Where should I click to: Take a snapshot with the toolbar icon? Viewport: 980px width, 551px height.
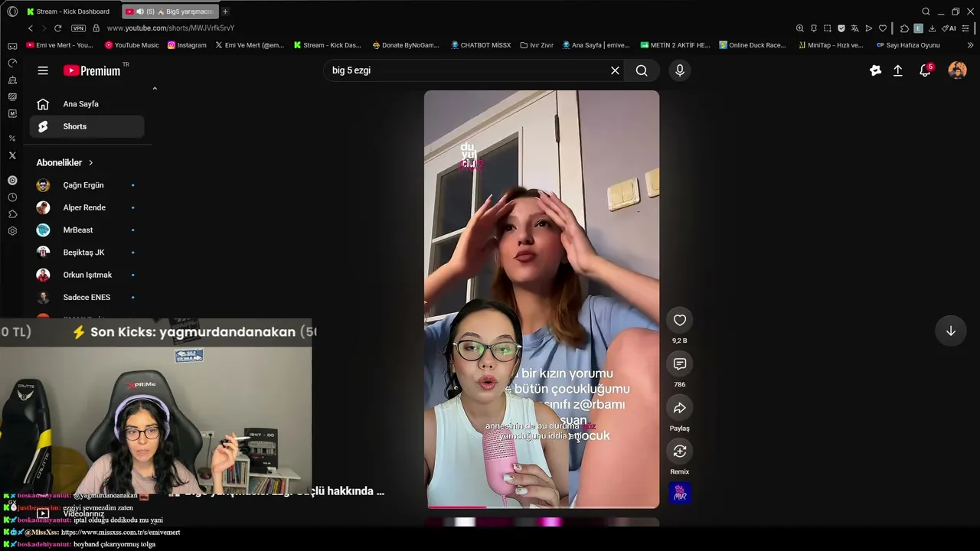coord(828,28)
